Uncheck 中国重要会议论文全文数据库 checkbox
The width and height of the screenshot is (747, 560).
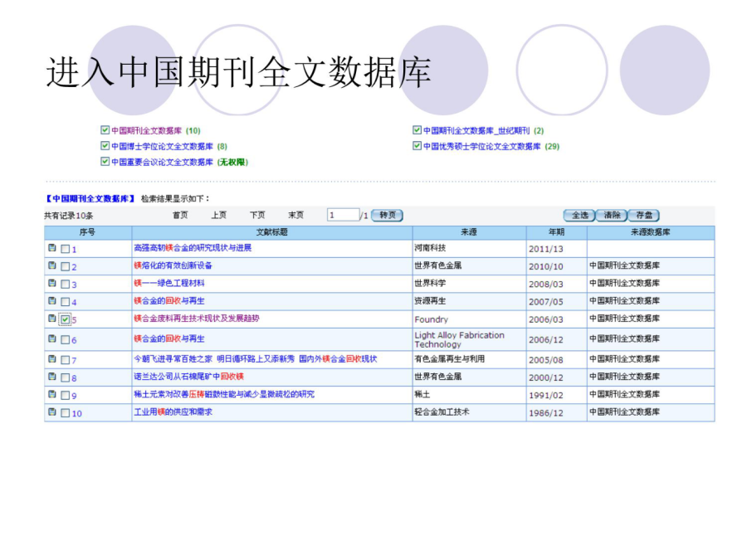pos(105,161)
